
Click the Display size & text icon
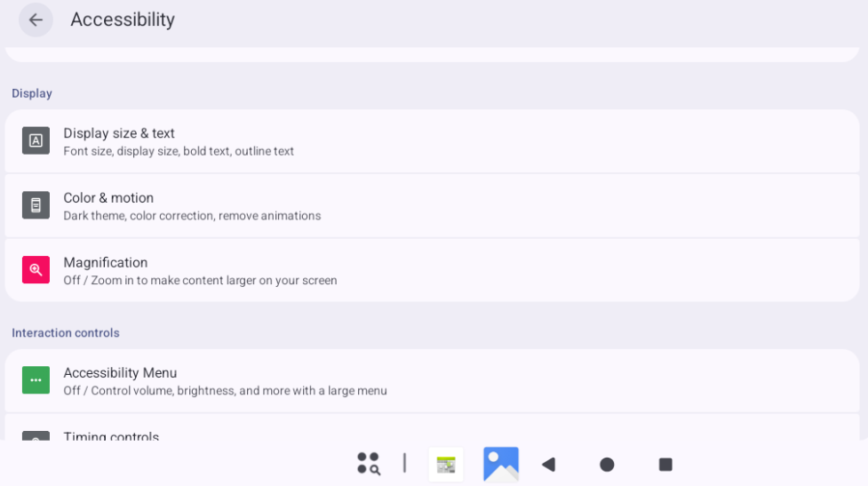(36, 140)
